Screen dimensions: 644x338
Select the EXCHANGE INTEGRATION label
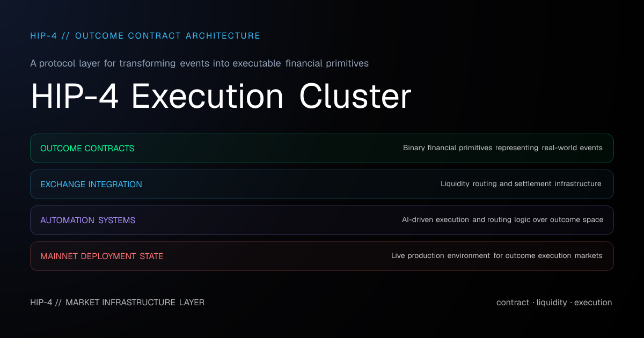[x=91, y=184]
